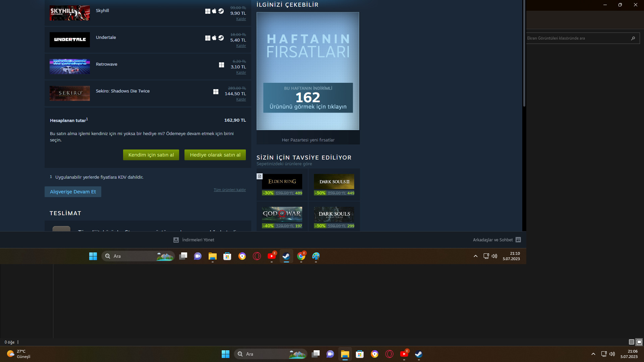Open the Elden Ring recommendation thumbnail
Screen dimensions: 644x362
(282, 182)
